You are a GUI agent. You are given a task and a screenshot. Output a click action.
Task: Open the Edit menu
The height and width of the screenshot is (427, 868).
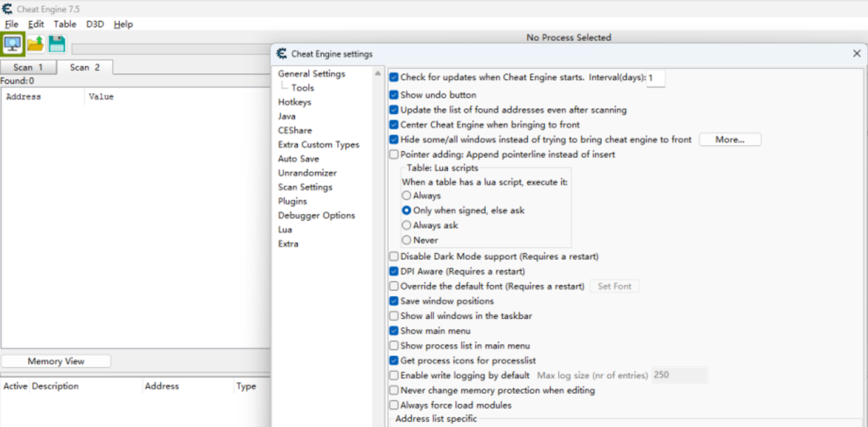pos(36,24)
